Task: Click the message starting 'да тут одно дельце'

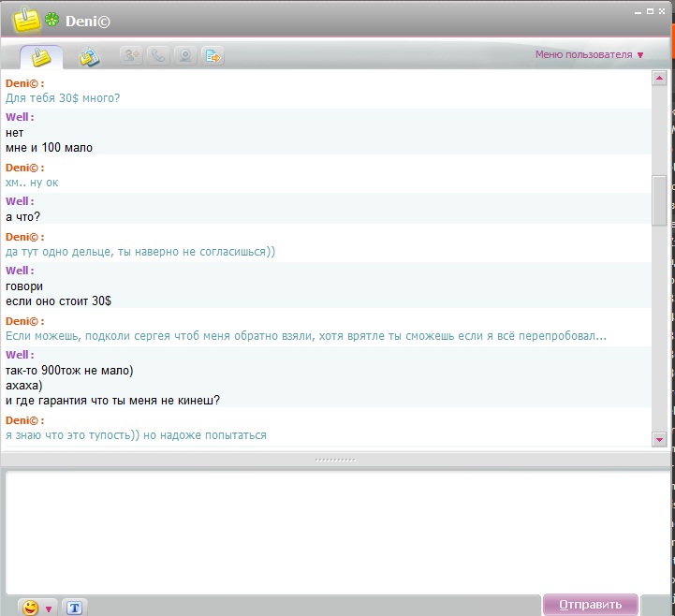Action: [x=140, y=252]
